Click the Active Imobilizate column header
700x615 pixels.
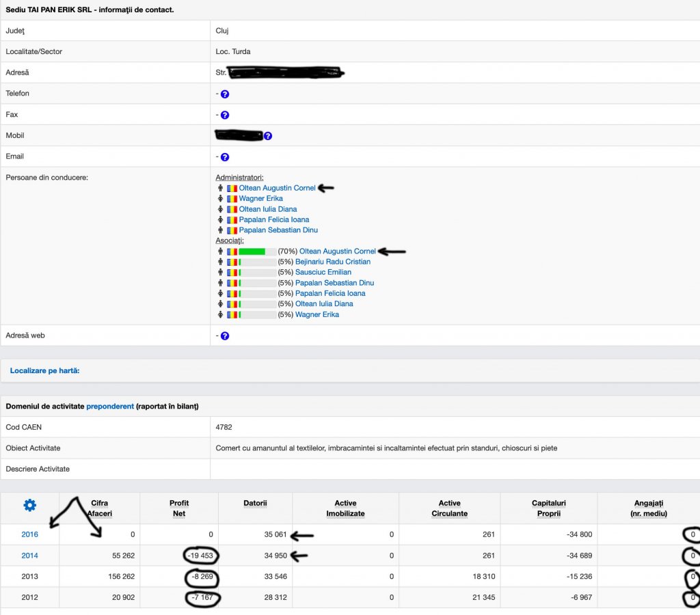tap(345, 508)
